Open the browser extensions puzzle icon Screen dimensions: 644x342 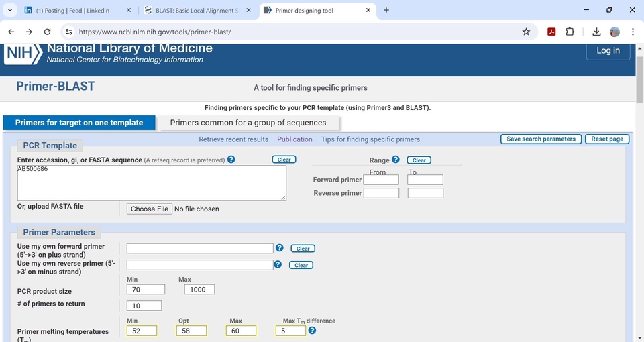click(570, 32)
